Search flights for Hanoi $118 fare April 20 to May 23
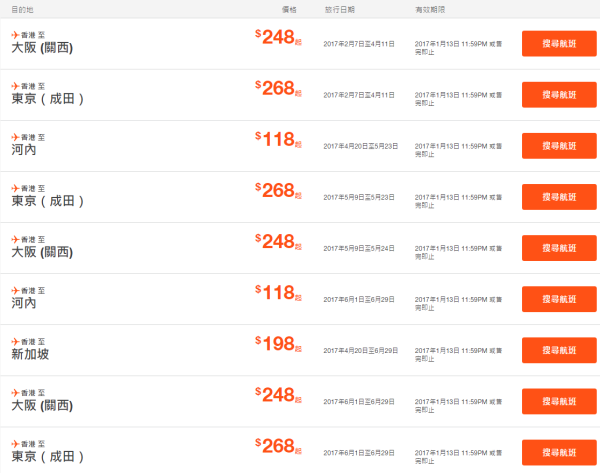This screenshot has width=600, height=473. click(559, 146)
